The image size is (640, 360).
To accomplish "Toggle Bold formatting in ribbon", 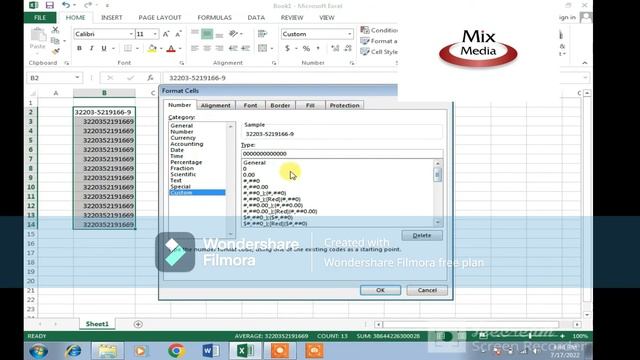I will coord(79,49).
